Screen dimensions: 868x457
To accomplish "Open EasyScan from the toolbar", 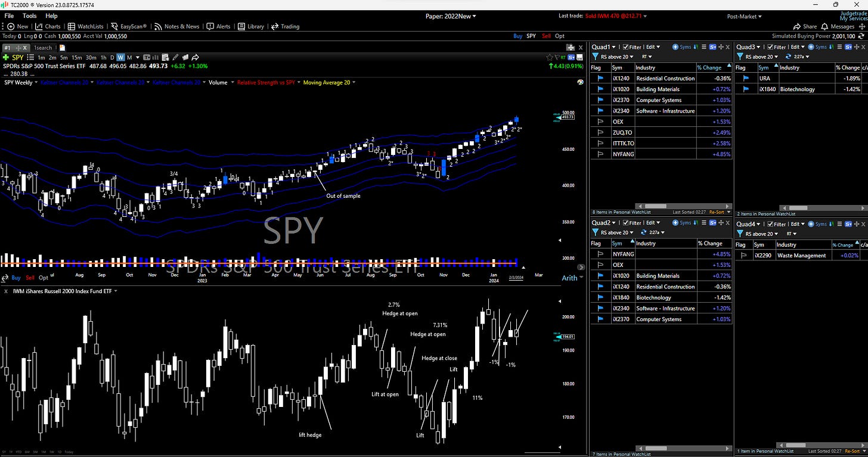I will (129, 26).
